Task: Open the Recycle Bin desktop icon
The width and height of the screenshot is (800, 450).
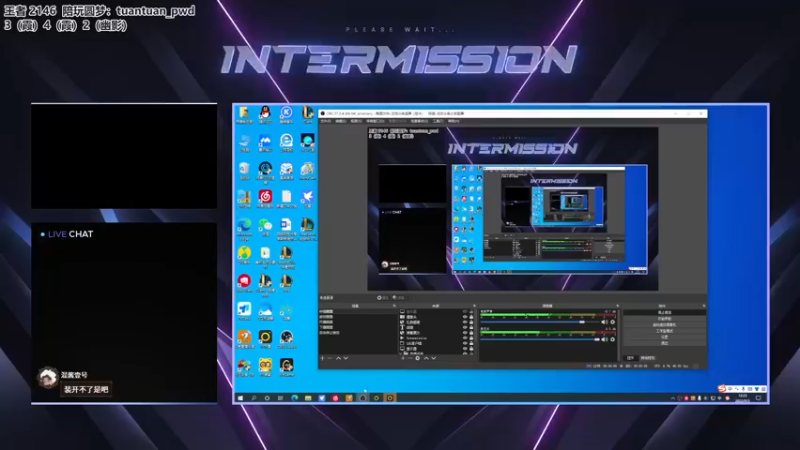Action: 244,168
